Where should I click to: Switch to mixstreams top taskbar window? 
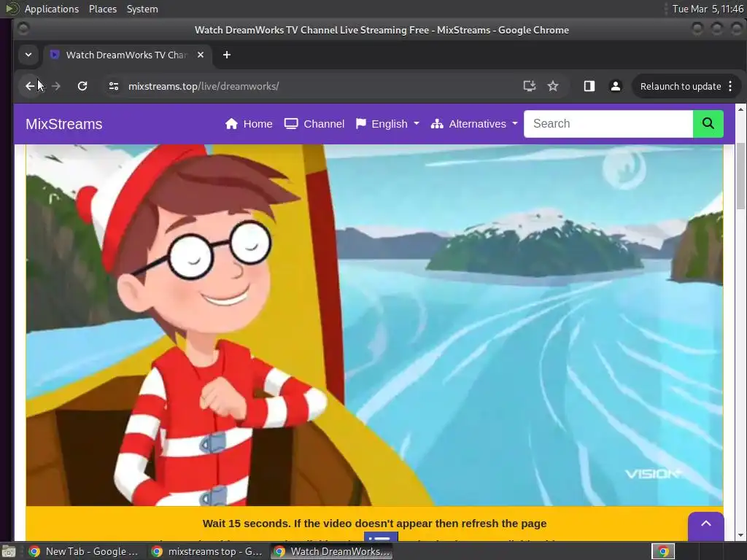(206, 551)
